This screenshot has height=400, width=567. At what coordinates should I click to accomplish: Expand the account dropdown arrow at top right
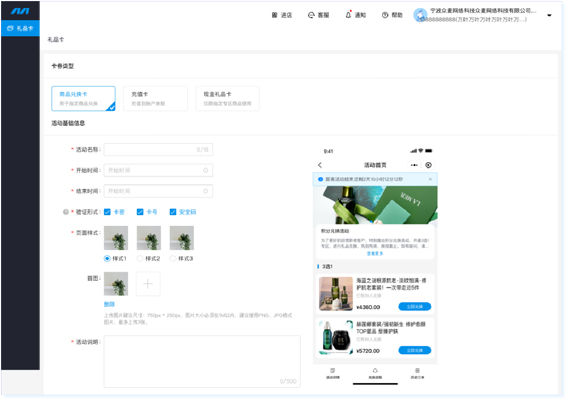(549, 15)
